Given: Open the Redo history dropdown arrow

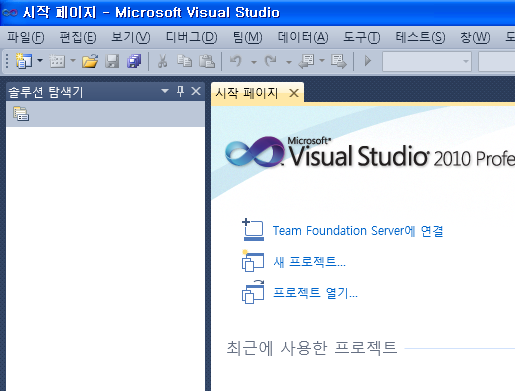Looking at the screenshot, I should click(289, 62).
